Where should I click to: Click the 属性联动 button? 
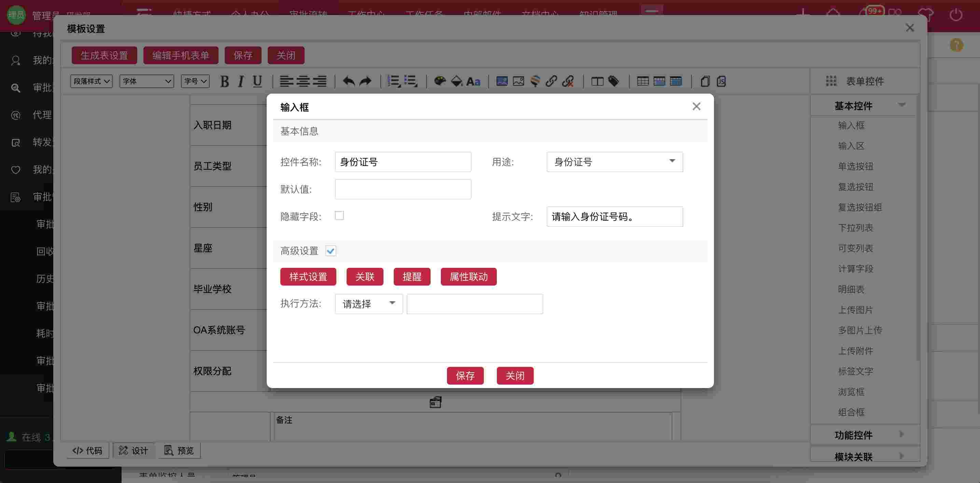click(468, 277)
